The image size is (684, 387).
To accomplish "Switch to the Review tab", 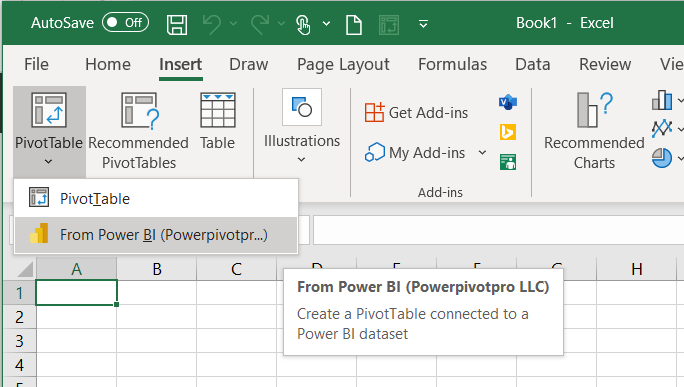I will tap(605, 65).
